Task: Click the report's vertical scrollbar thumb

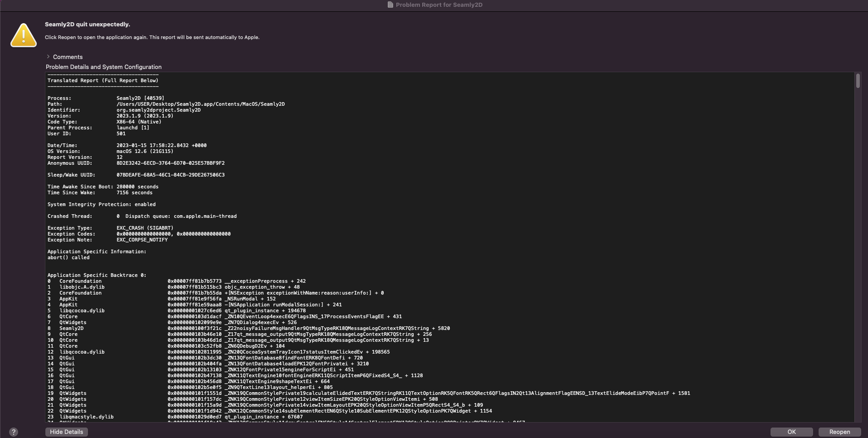Action: tap(858, 81)
